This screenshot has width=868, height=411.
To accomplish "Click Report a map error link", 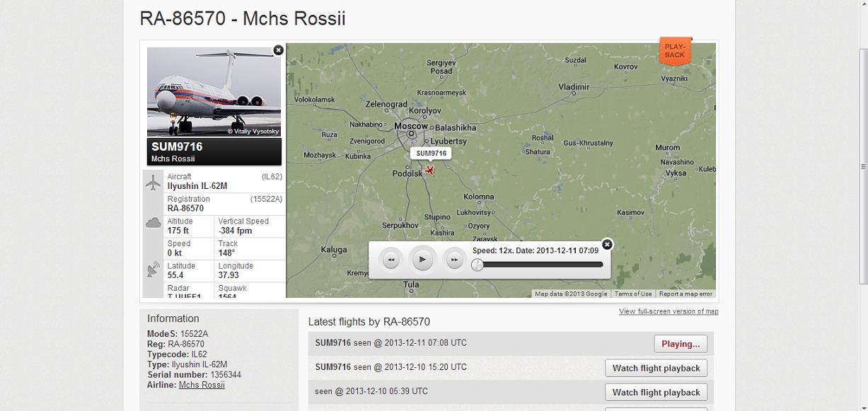I will (685, 294).
